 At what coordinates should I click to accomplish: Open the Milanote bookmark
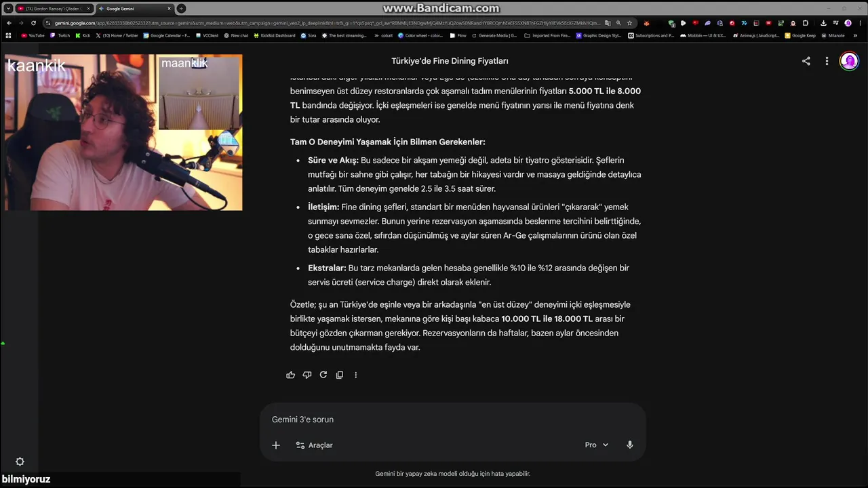833,35
